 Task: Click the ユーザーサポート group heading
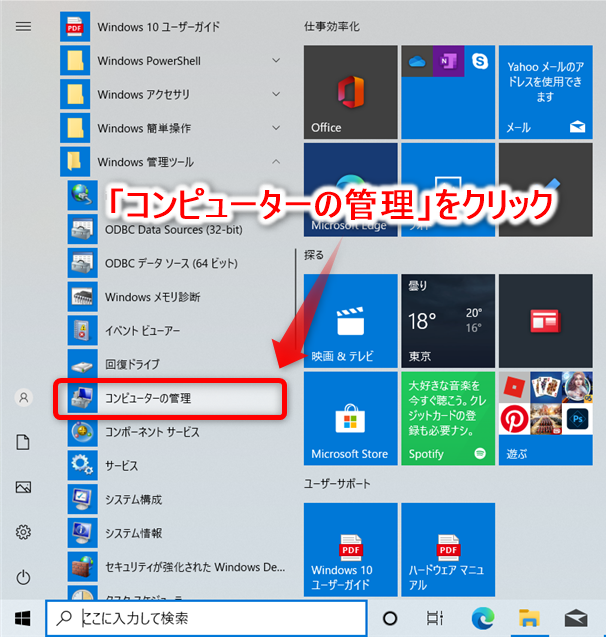pyautogui.click(x=337, y=484)
